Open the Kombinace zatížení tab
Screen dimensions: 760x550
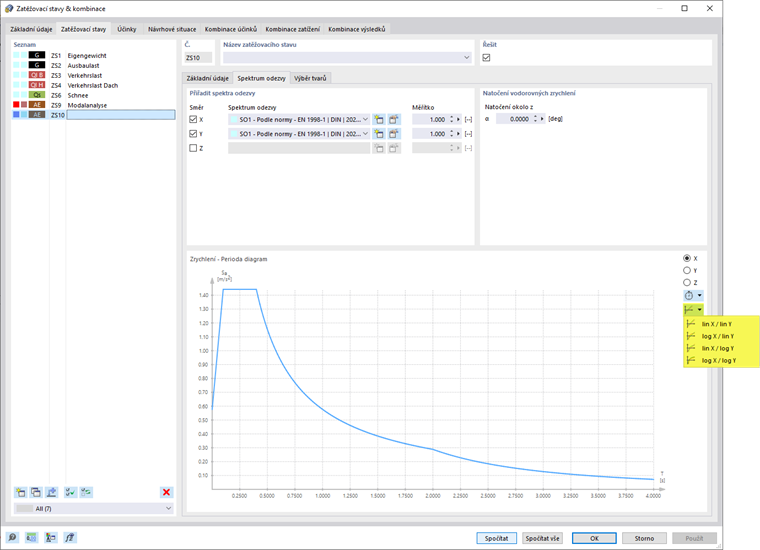[293, 29]
